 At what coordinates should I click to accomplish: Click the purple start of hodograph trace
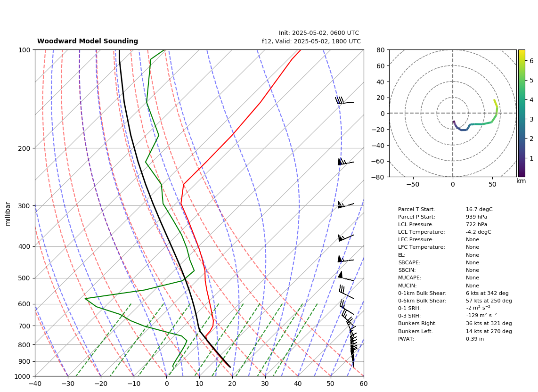click(x=454, y=122)
